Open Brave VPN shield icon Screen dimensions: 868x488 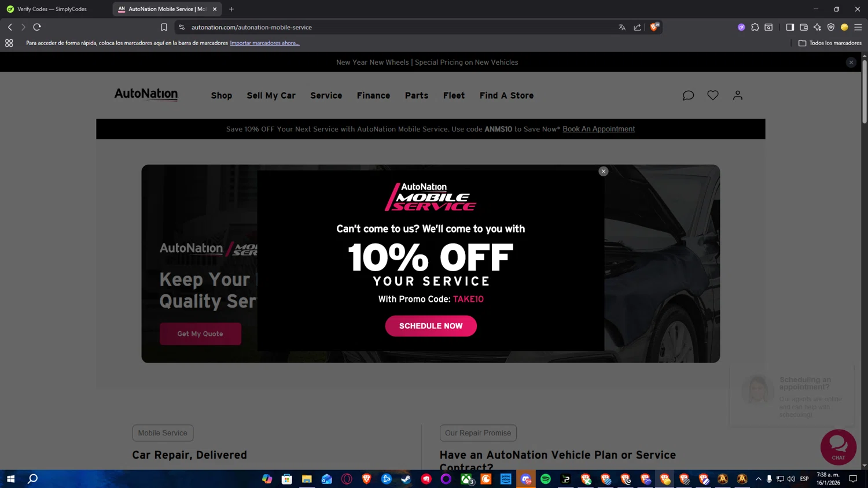(x=831, y=27)
